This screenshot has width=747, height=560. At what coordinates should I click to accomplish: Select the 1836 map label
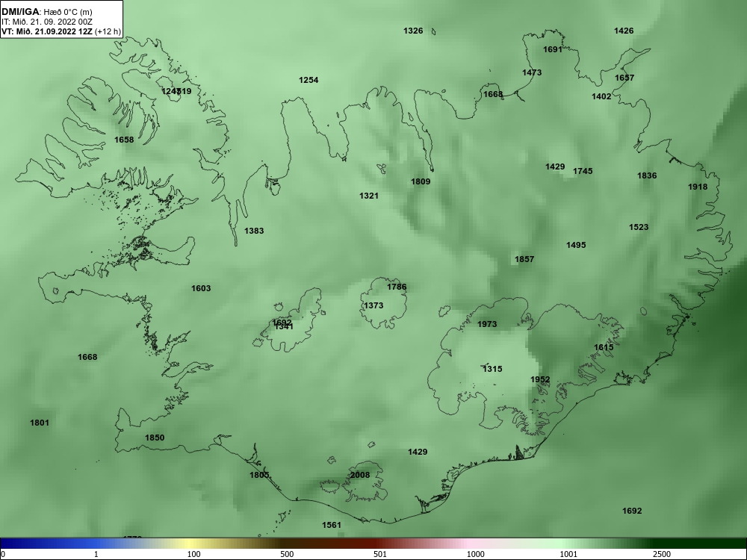point(647,175)
